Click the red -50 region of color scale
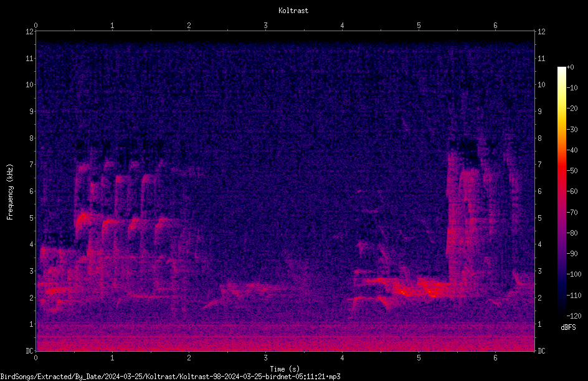588x381 pixels. [x=561, y=171]
